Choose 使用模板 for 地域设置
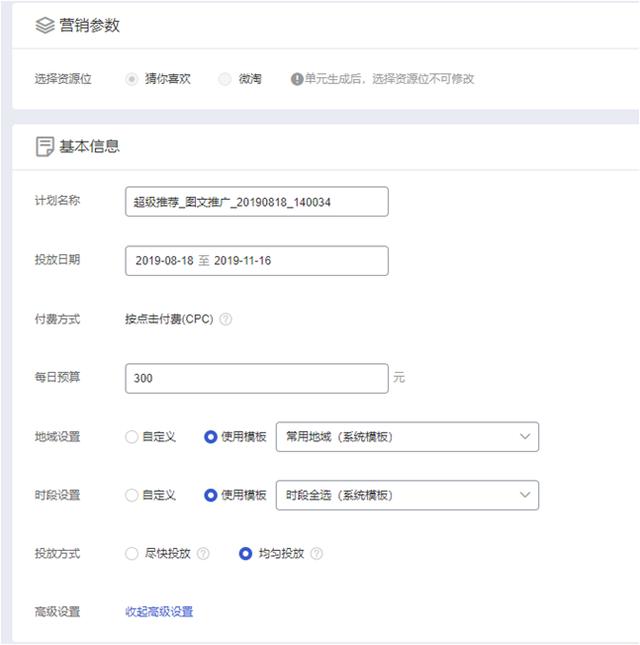640x645 pixels. pyautogui.click(x=211, y=436)
